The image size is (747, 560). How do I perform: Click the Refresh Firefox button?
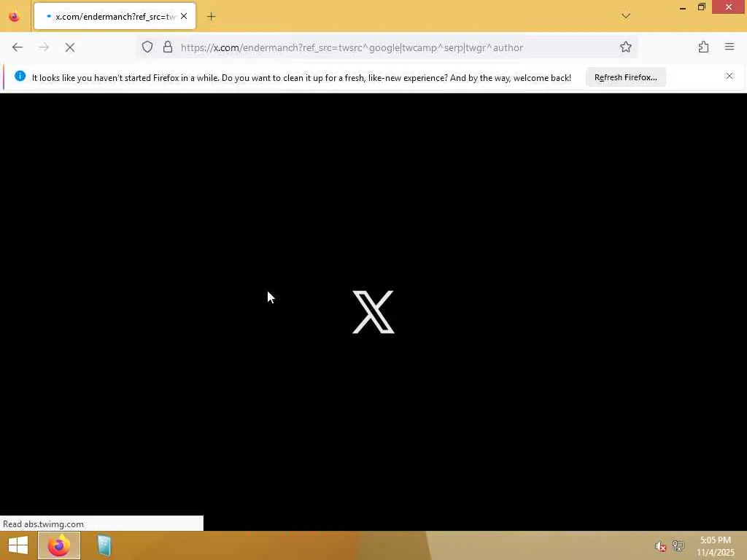point(625,77)
